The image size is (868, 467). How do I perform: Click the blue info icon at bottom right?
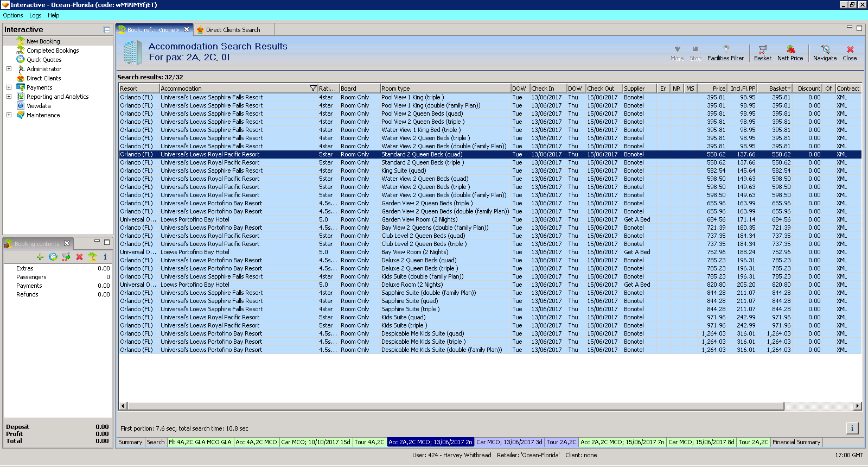(852, 428)
